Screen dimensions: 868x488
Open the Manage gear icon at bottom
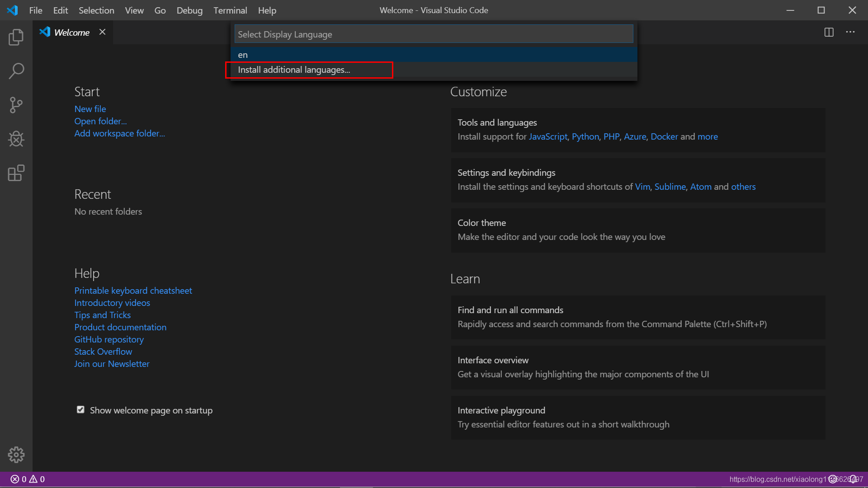16,455
